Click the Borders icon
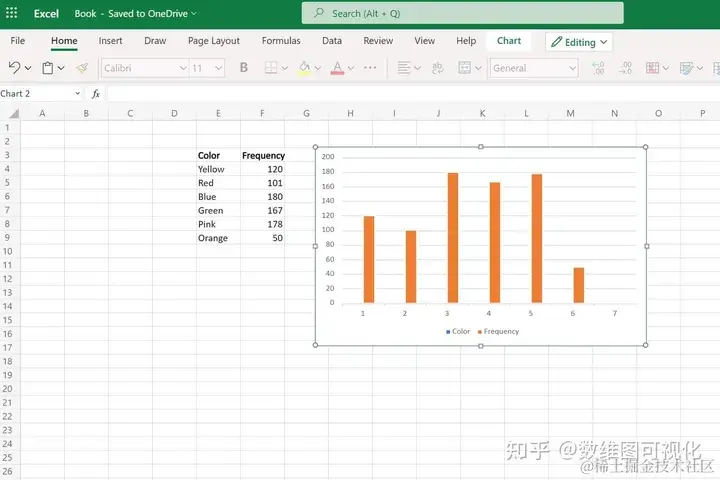Viewport: 720px width, 480px height. point(271,68)
